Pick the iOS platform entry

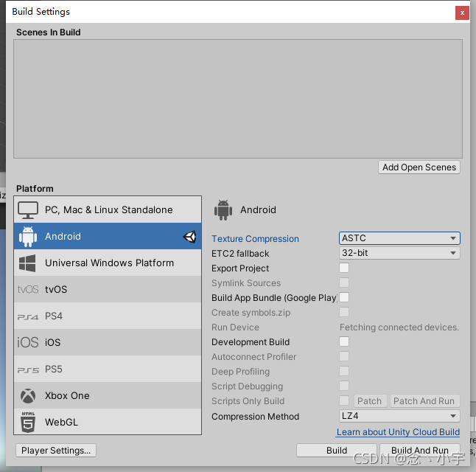click(108, 342)
